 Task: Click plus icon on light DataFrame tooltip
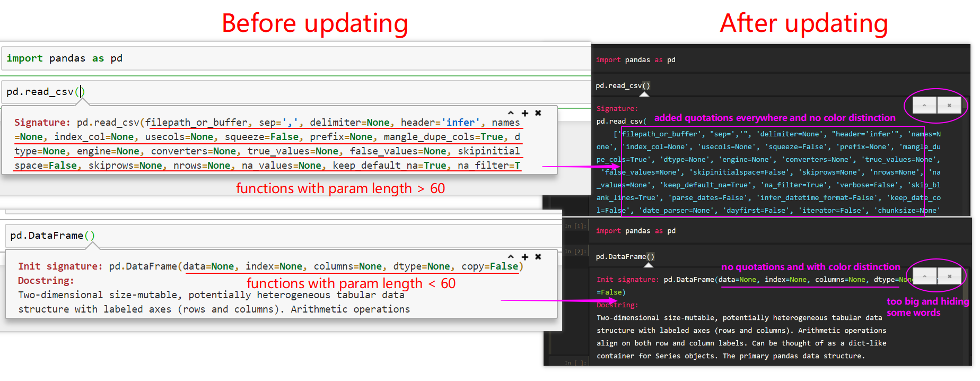pos(525,257)
